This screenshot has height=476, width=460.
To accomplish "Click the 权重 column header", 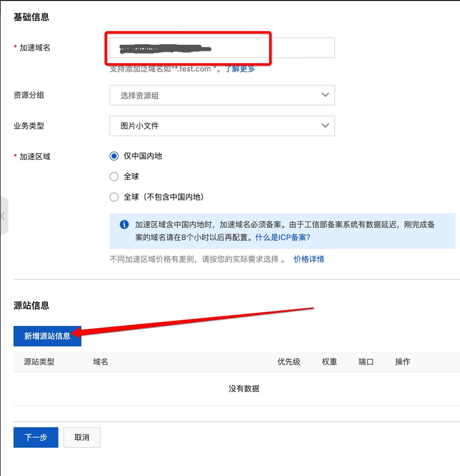I will (x=329, y=362).
